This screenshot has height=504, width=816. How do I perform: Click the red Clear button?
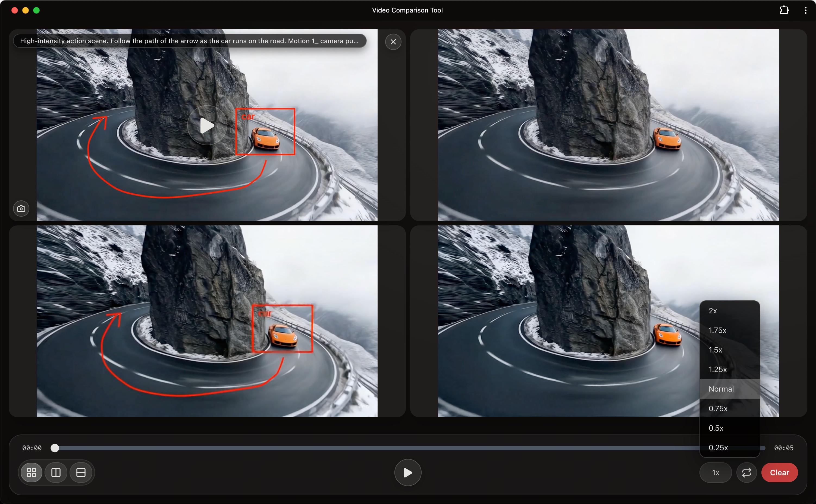(x=779, y=472)
